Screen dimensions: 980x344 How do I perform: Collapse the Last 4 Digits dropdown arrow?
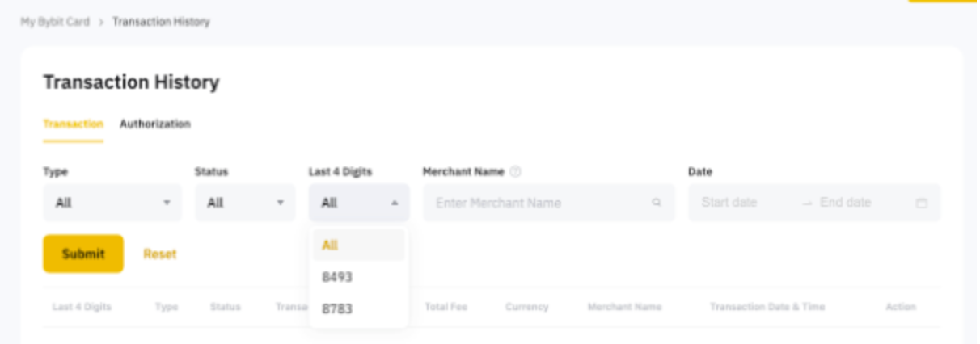[395, 203]
